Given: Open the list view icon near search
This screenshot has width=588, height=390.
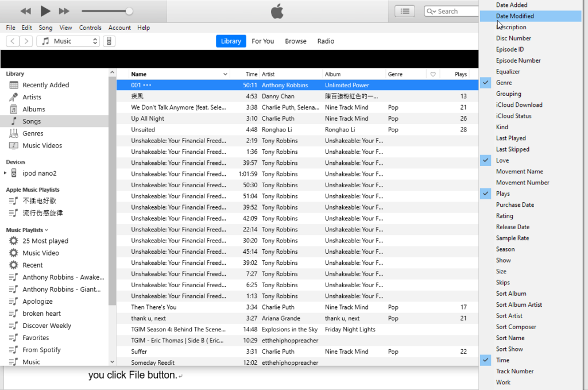Looking at the screenshot, I should pyautogui.click(x=405, y=11).
